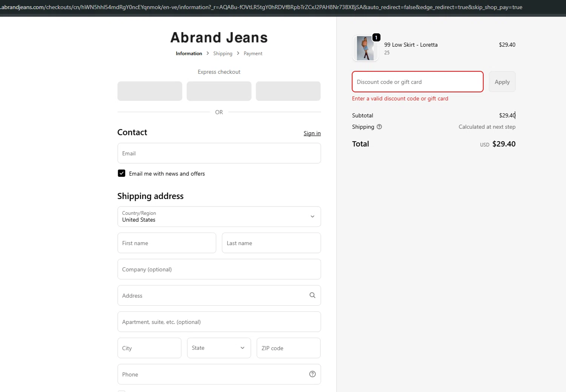Open the State dropdown
The height and width of the screenshot is (392, 566).
pyautogui.click(x=219, y=348)
